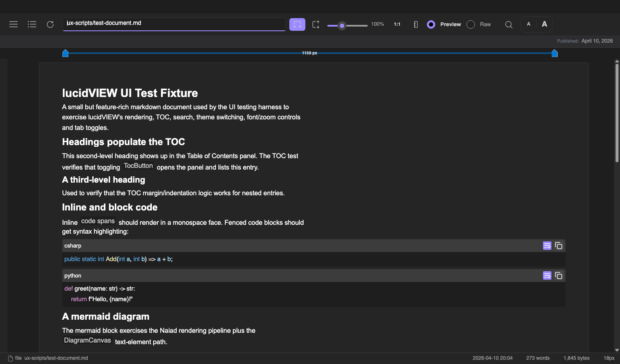The height and width of the screenshot is (364, 620).
Task: Click the 'lucidVIEW UI Test Fixture' heading
Action: tap(130, 93)
